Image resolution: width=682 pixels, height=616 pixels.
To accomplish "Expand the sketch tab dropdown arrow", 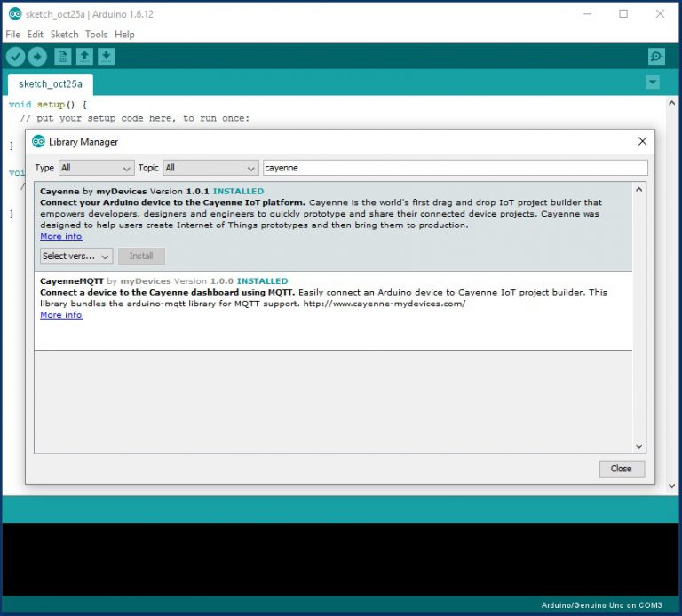I will [653, 83].
